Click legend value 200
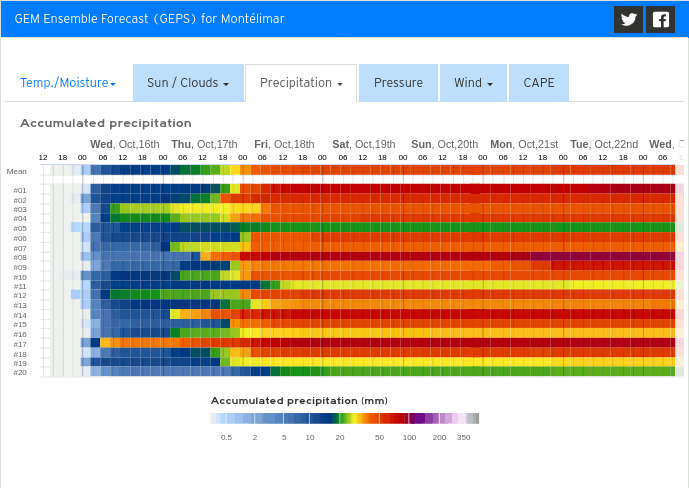 439,437
